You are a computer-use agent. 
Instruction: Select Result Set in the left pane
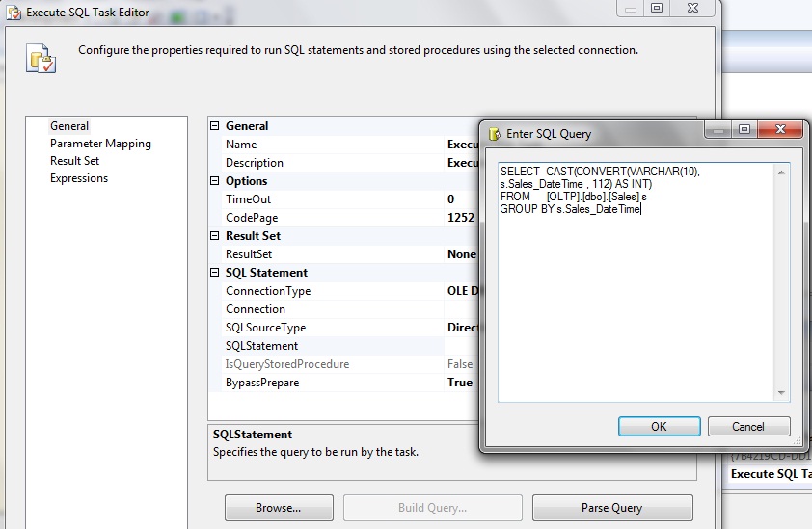[74, 161]
